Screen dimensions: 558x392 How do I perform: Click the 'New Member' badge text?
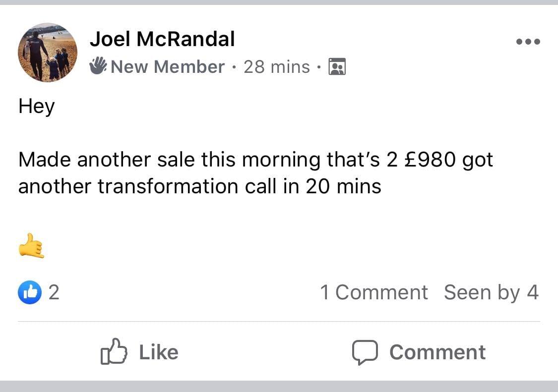pos(168,67)
